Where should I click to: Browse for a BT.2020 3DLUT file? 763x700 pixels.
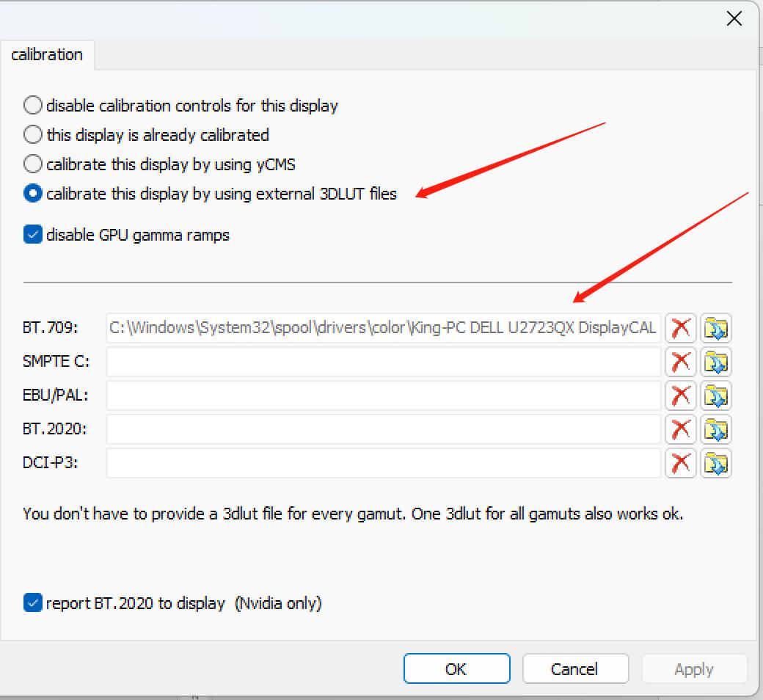click(x=716, y=429)
